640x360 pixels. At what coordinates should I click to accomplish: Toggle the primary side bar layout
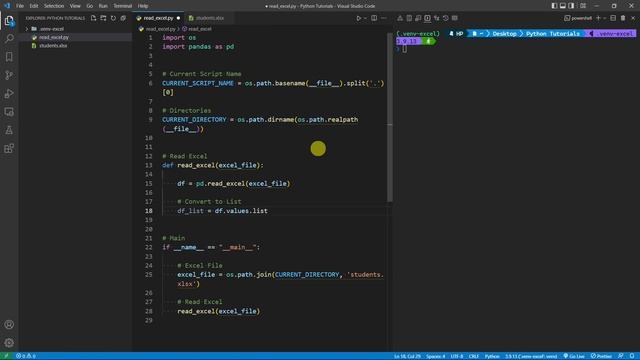(x=554, y=6)
